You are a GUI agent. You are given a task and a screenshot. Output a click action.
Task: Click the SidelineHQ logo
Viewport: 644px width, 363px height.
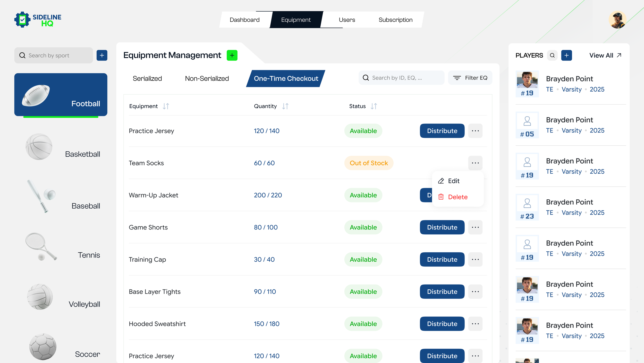(38, 20)
